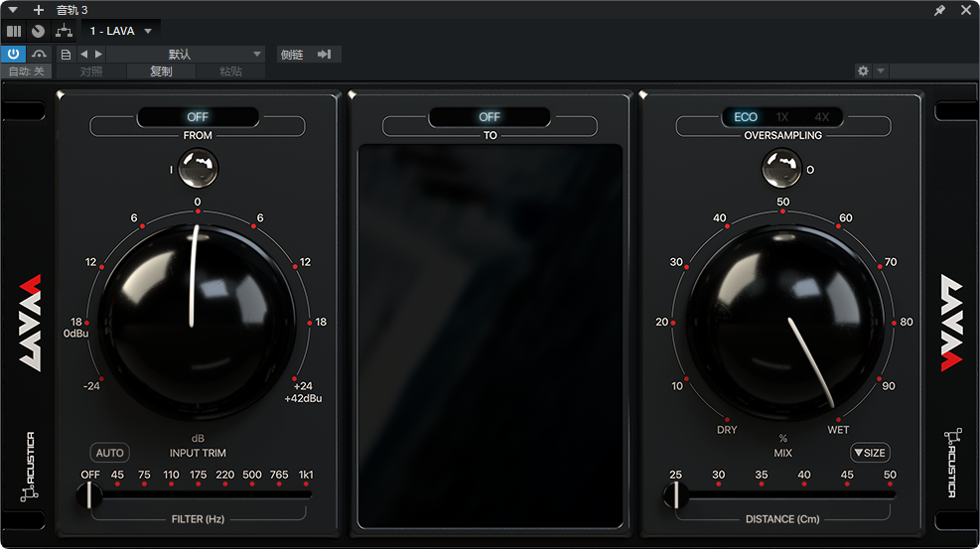Open the channel editor bars icon

coord(14,31)
